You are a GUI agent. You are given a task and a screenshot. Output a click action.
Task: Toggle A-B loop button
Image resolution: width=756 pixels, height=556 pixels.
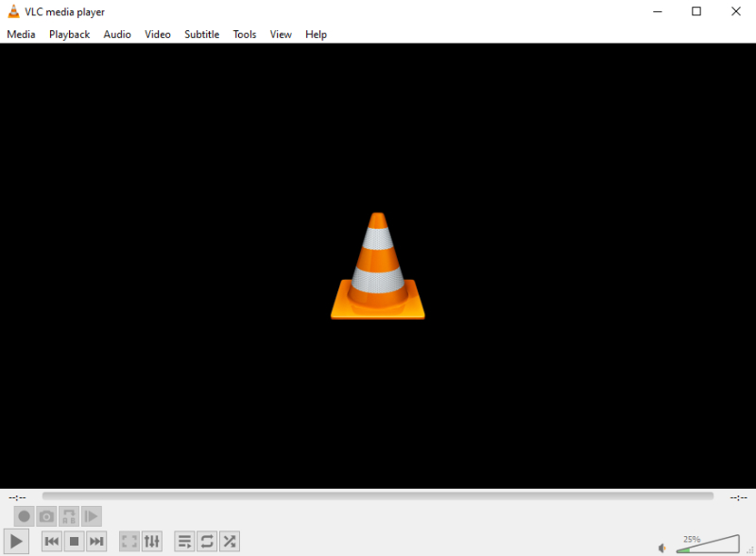pos(69,516)
